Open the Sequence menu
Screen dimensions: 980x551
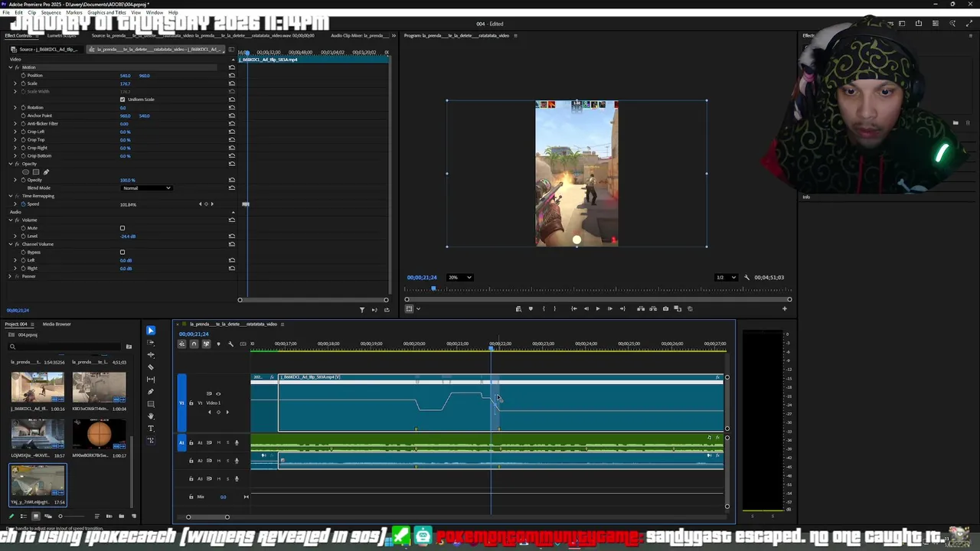(x=51, y=13)
